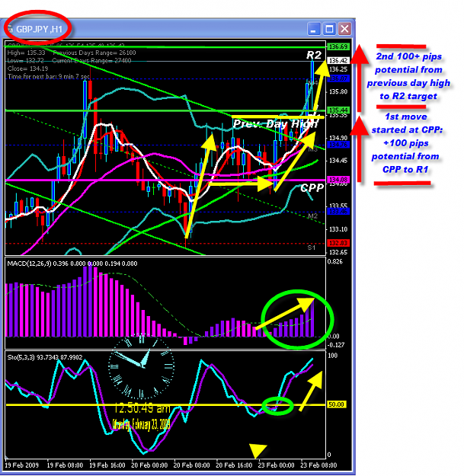Close the GBPJPY,H1 chart window
The height and width of the screenshot is (476, 464).
(345, 29)
